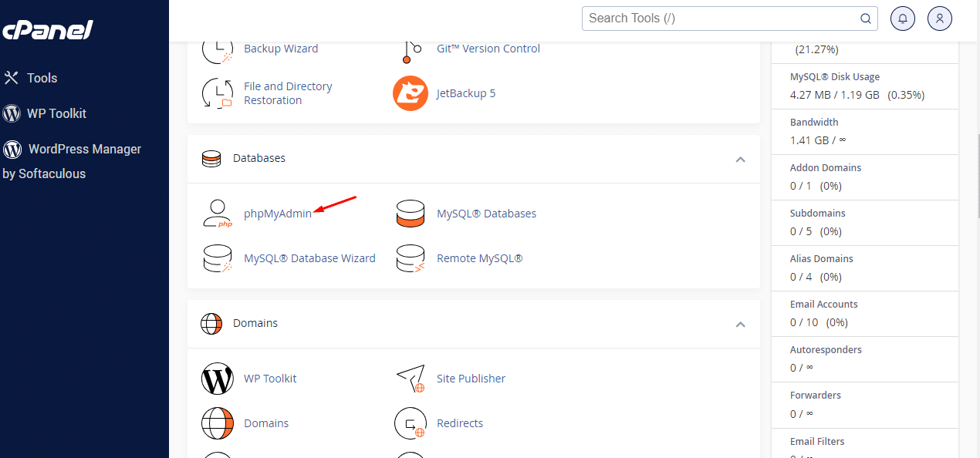Open the MySQL Databases icon

[411, 214]
